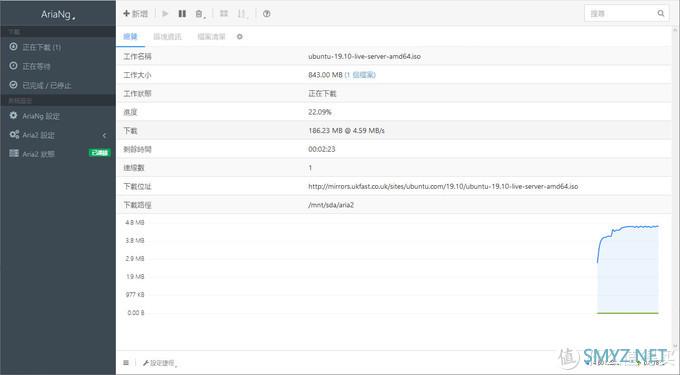Switch to the 總覽 overview tab

point(130,37)
